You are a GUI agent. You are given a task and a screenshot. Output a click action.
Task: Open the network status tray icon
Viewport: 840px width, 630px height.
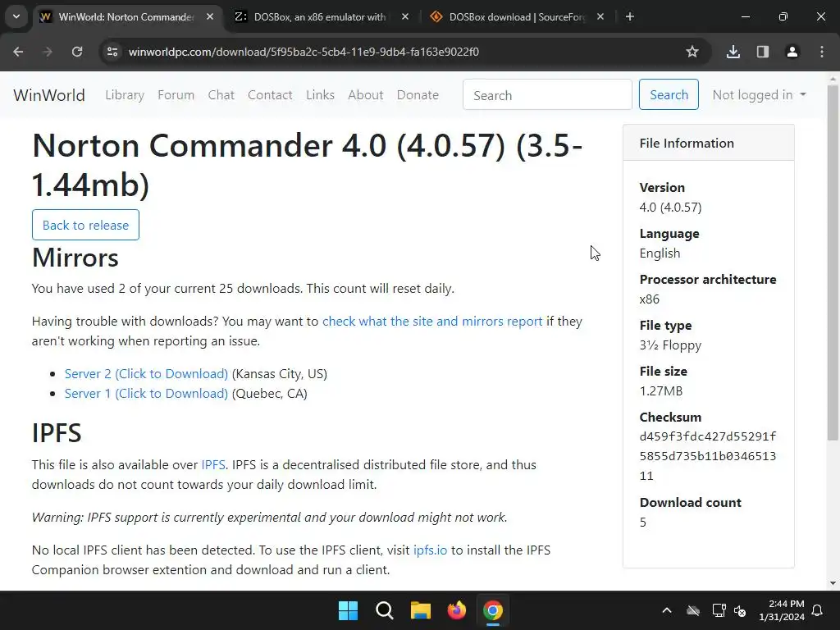(x=719, y=610)
